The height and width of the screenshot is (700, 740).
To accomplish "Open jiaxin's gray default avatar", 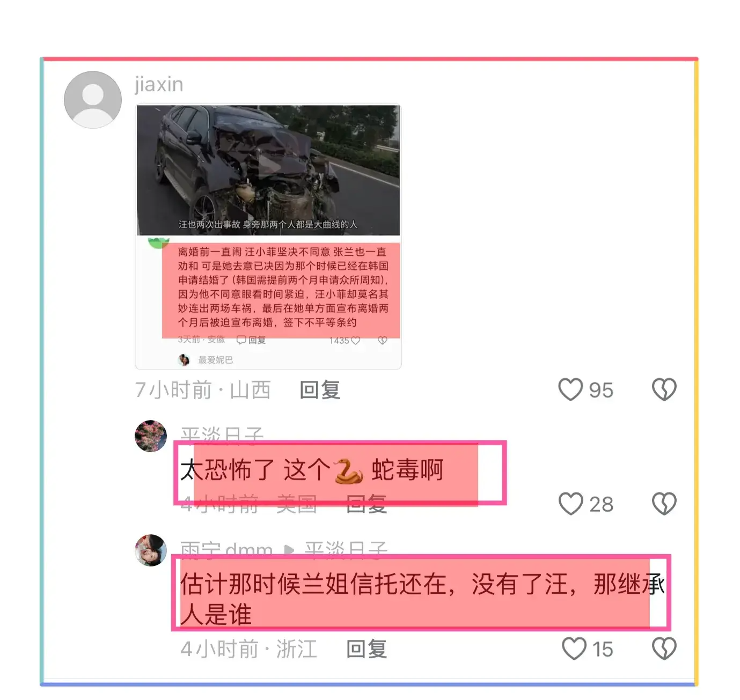I will [93, 100].
